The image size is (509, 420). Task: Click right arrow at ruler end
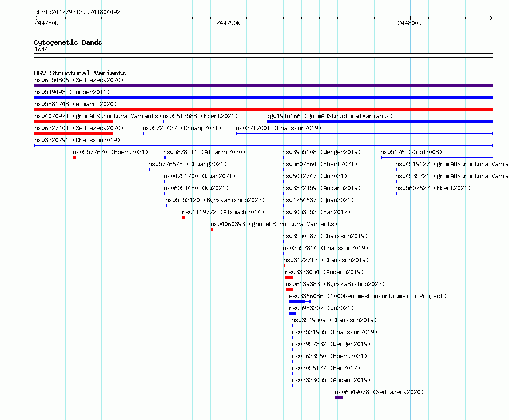491,18
